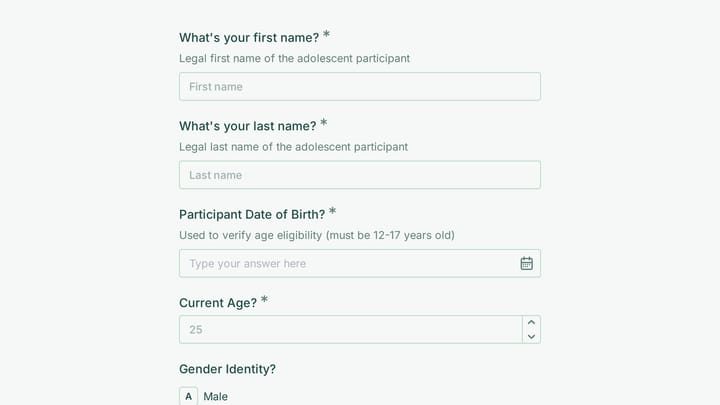The width and height of the screenshot is (720, 405).
Task: Click the "What's your last name?" label
Action: [x=248, y=126]
